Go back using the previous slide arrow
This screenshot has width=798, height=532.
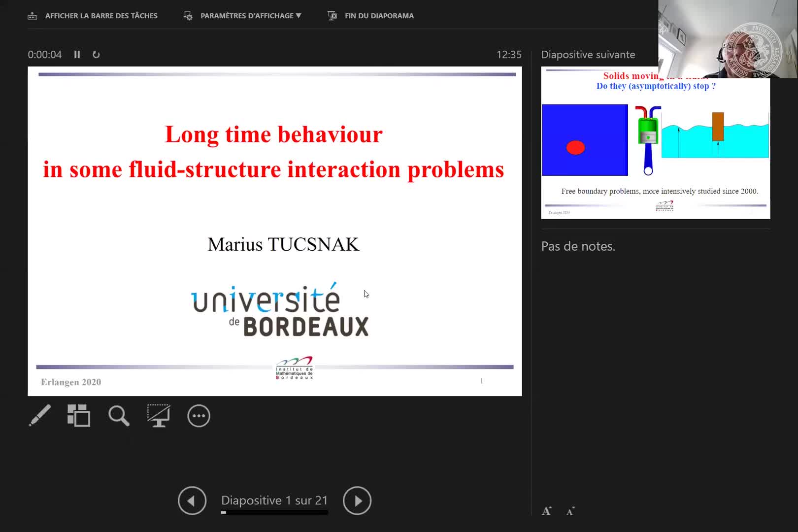192,500
